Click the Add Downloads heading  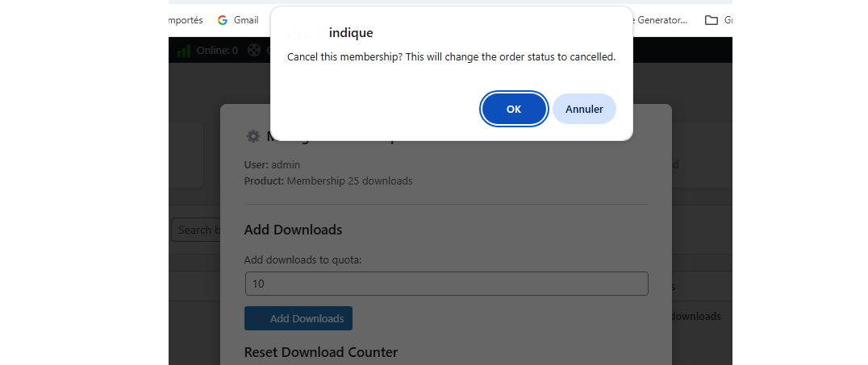pyautogui.click(x=293, y=230)
